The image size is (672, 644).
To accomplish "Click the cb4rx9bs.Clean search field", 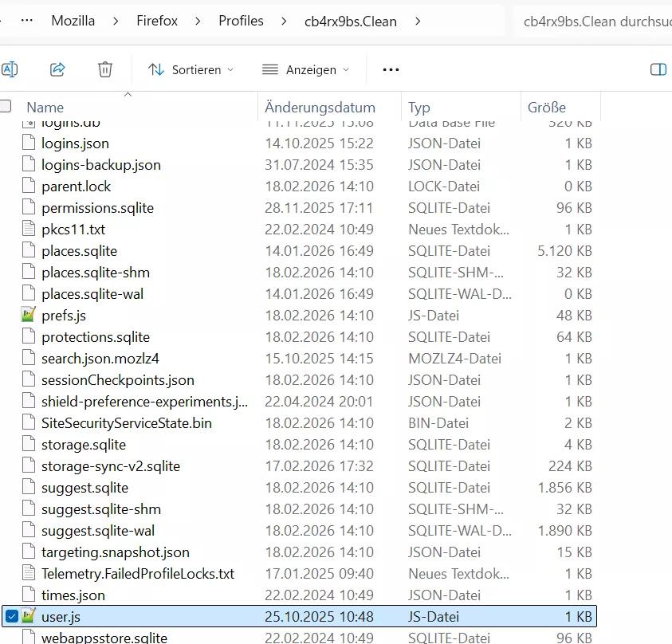I will [x=594, y=22].
